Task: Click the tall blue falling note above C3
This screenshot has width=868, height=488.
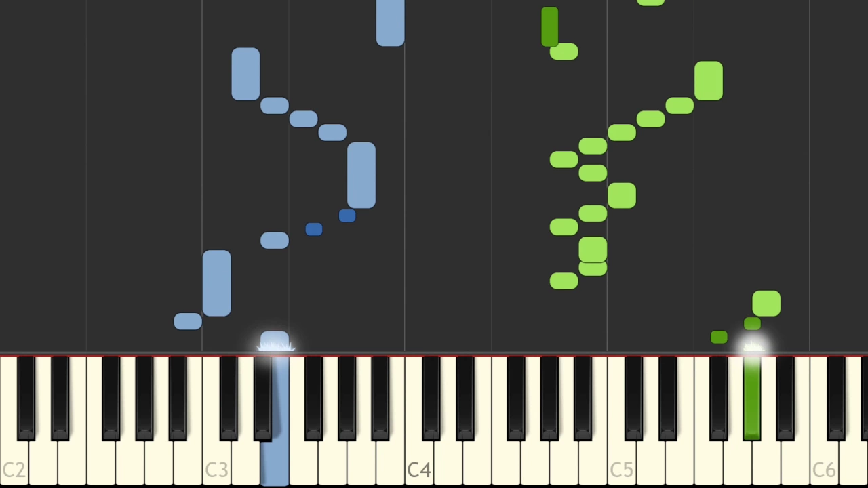Action: click(x=216, y=283)
